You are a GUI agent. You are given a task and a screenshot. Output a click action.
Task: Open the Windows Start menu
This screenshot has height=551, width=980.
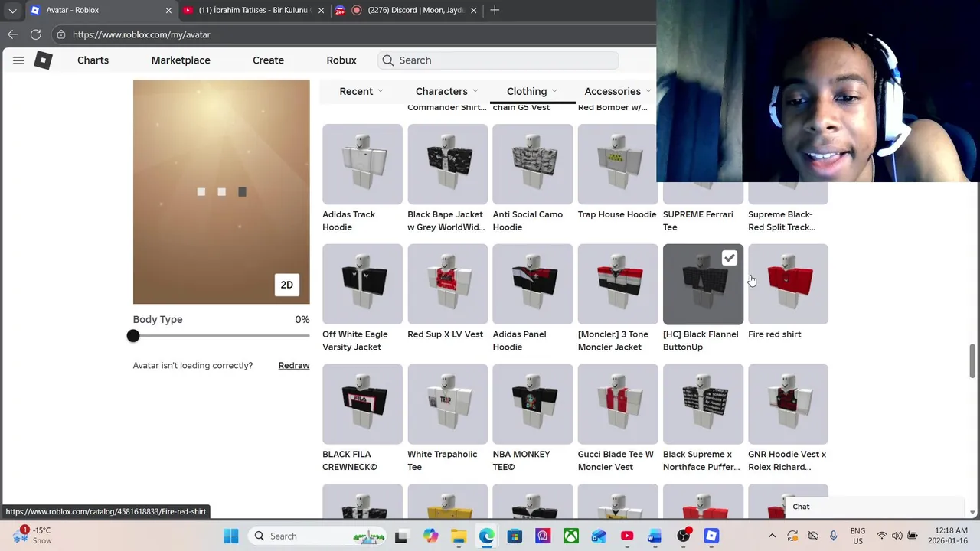230,536
